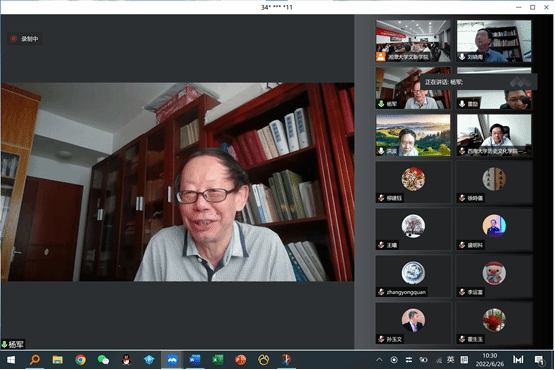Open the Windows Start menu
This screenshot has height=370, width=555.
click(11, 360)
